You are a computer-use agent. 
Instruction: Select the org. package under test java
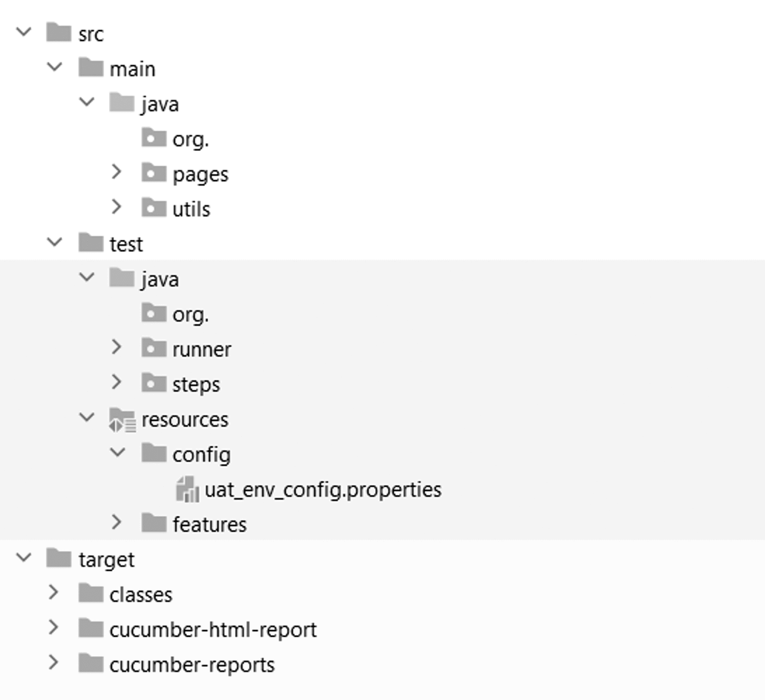pyautogui.click(x=191, y=315)
